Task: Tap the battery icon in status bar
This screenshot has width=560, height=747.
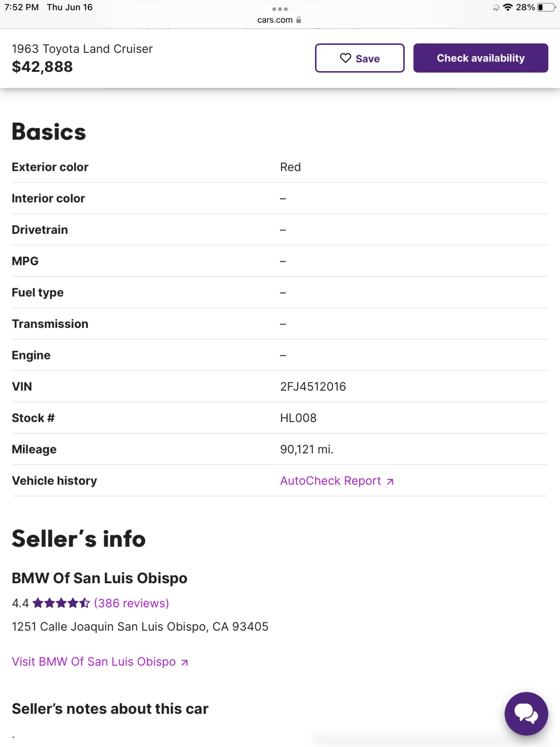Action: point(546,7)
